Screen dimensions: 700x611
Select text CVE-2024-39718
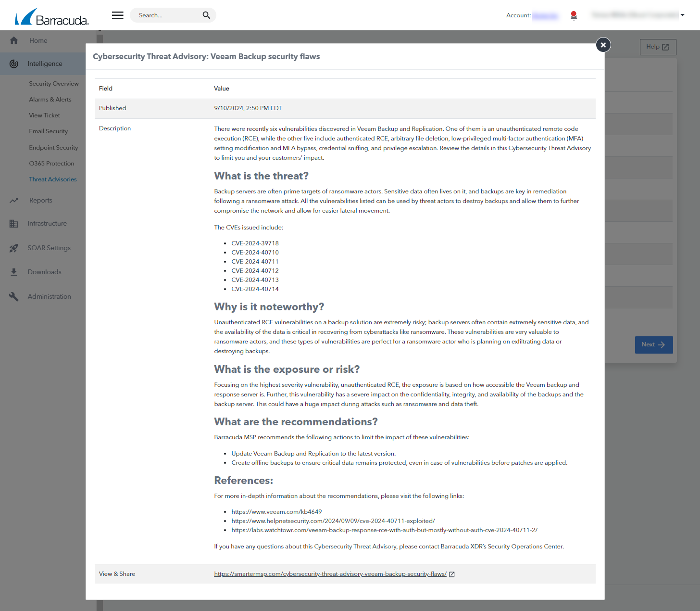pos(255,243)
